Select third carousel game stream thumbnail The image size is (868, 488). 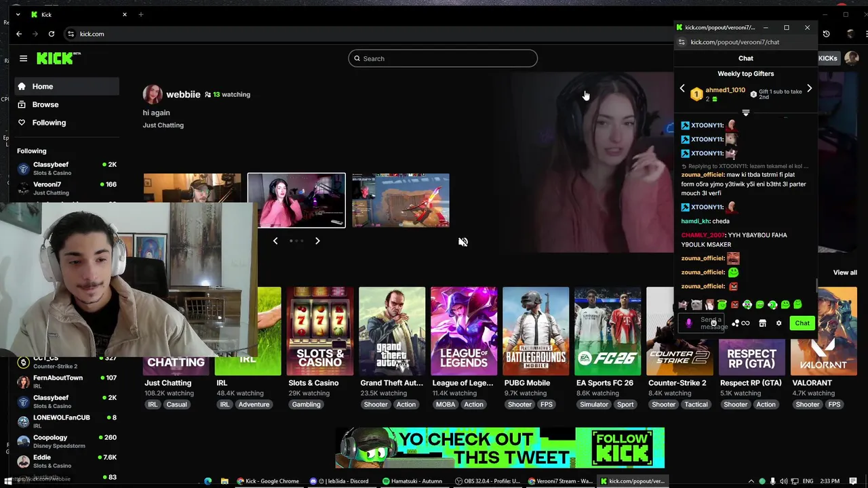click(x=401, y=200)
